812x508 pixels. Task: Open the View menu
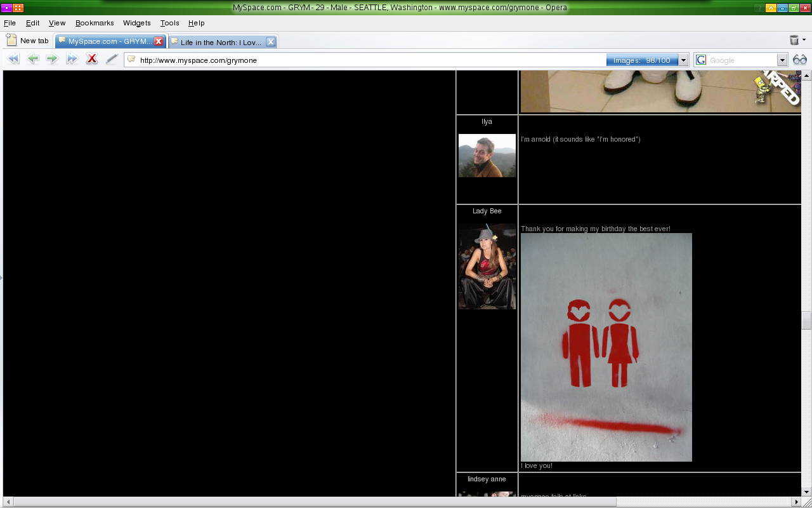point(57,23)
